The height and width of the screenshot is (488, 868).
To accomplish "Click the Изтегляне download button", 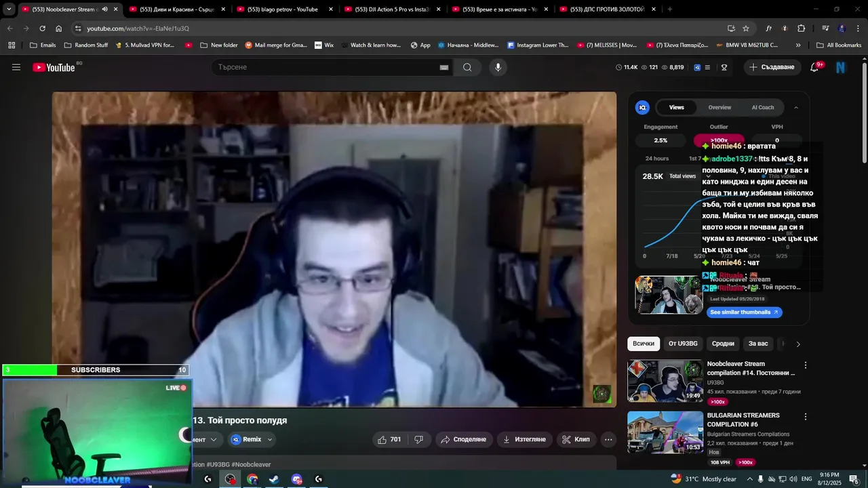I will (524, 439).
